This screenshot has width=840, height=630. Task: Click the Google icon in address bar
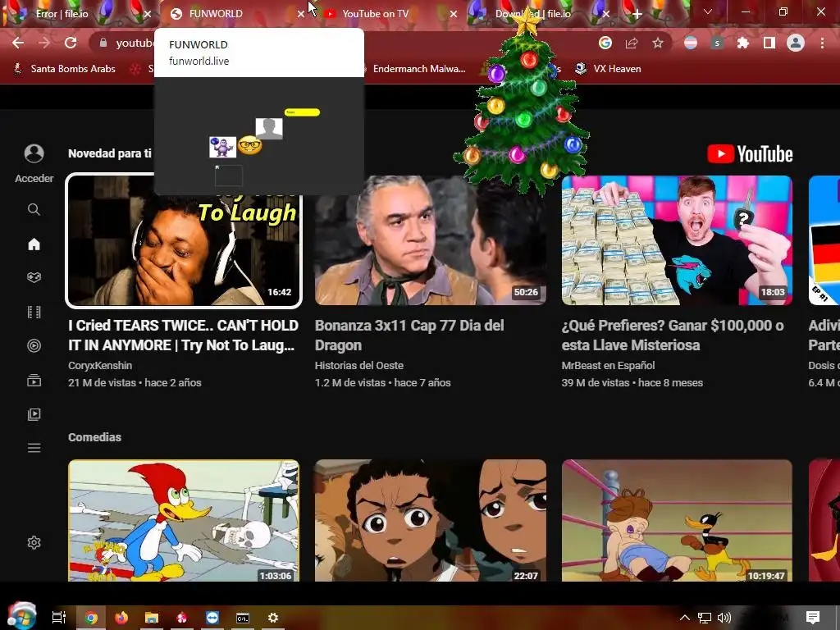point(605,43)
